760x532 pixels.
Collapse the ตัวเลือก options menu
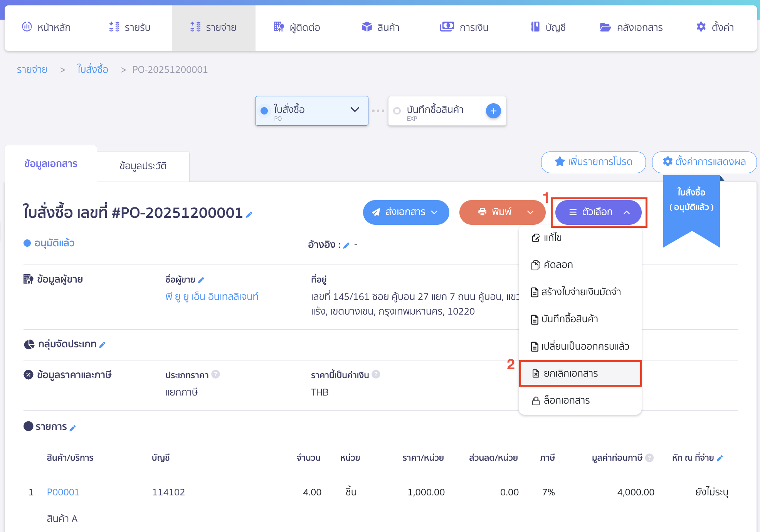(598, 212)
